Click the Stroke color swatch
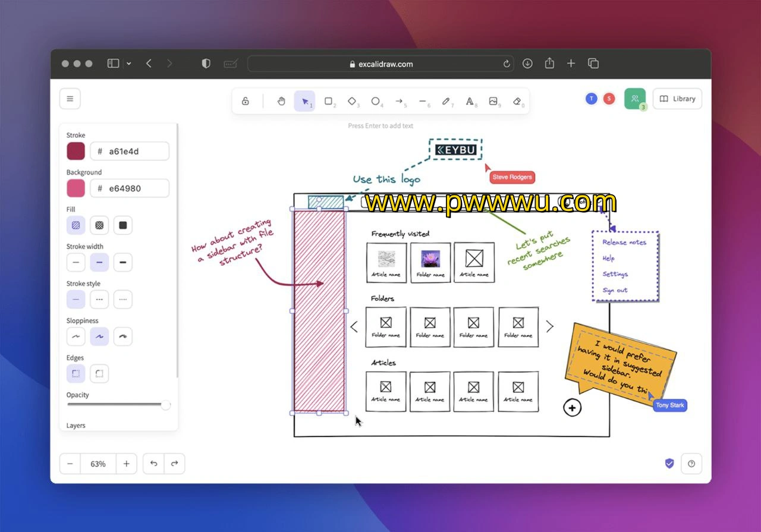Screen dimensions: 761x532 [x=76, y=152]
